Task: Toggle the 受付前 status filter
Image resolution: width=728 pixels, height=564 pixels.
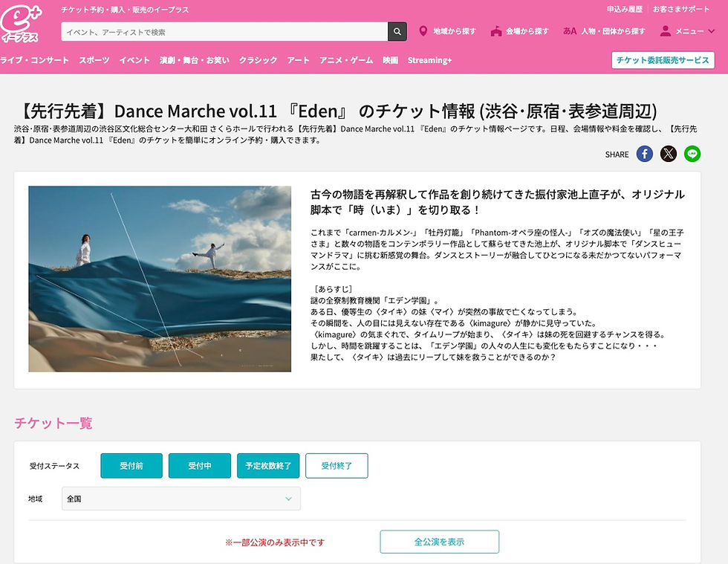Action: tap(131, 465)
